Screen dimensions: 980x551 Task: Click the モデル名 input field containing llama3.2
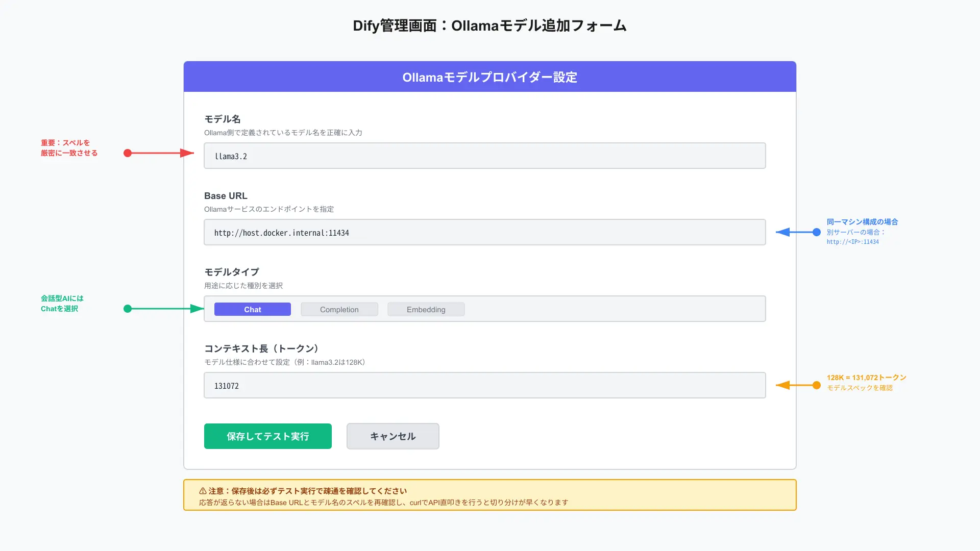pos(484,156)
